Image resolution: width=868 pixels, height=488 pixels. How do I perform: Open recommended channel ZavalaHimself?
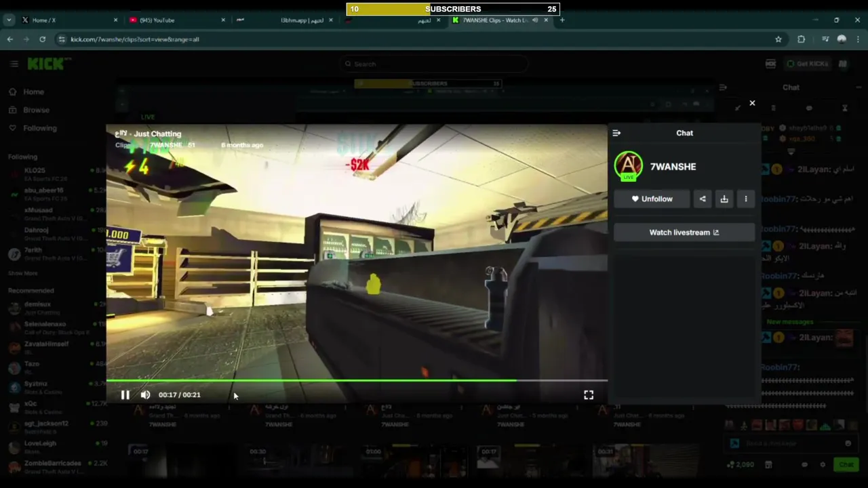click(x=56, y=347)
